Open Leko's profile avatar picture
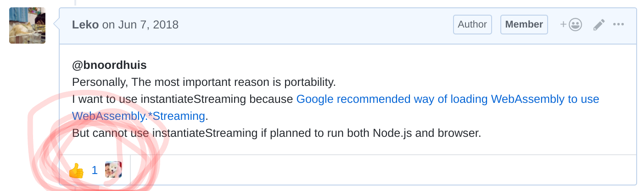 pyautogui.click(x=27, y=25)
